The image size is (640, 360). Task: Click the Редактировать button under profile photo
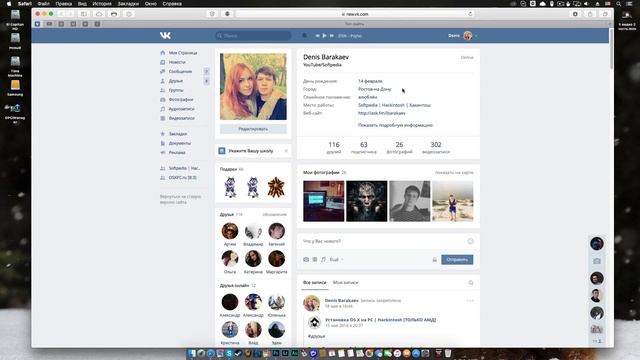(x=253, y=129)
